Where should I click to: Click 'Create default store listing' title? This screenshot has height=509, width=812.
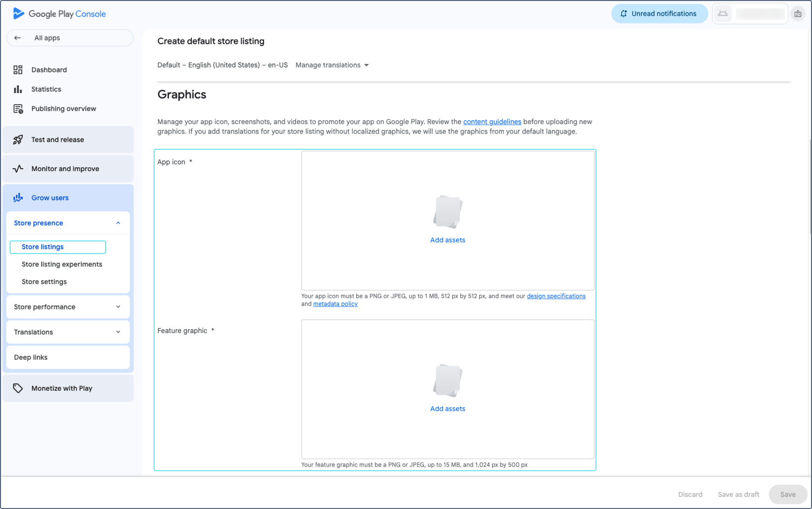tap(211, 41)
